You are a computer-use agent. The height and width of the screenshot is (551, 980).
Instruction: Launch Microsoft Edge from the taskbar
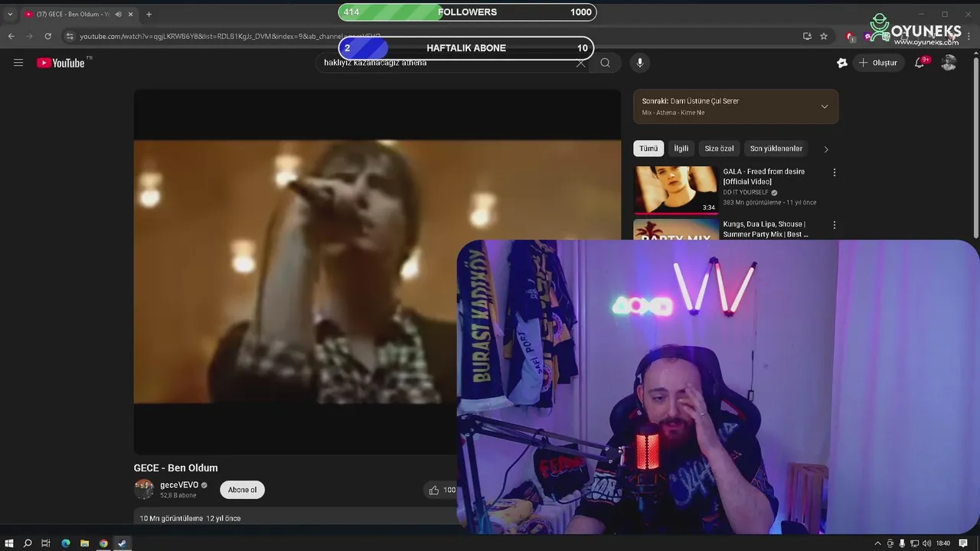[66, 543]
